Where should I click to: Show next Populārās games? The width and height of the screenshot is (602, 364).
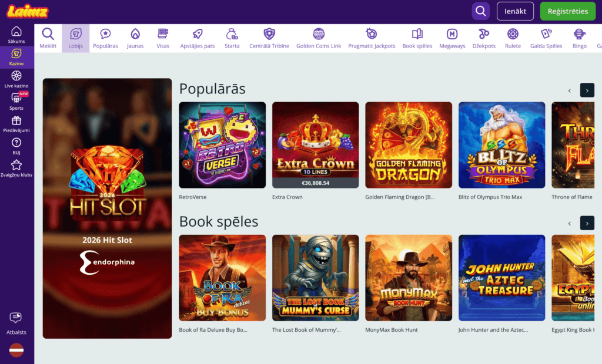[587, 90]
